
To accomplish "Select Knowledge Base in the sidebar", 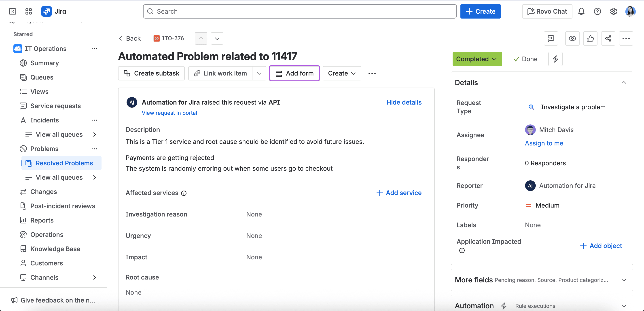I will pos(55,249).
